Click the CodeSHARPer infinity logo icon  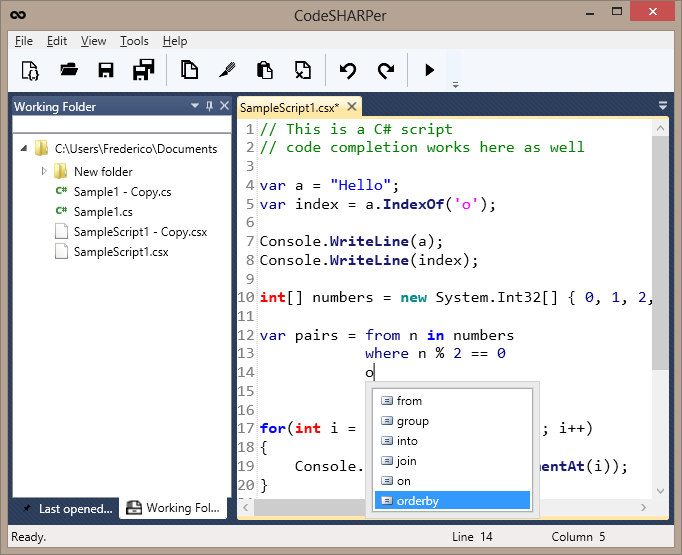point(18,15)
